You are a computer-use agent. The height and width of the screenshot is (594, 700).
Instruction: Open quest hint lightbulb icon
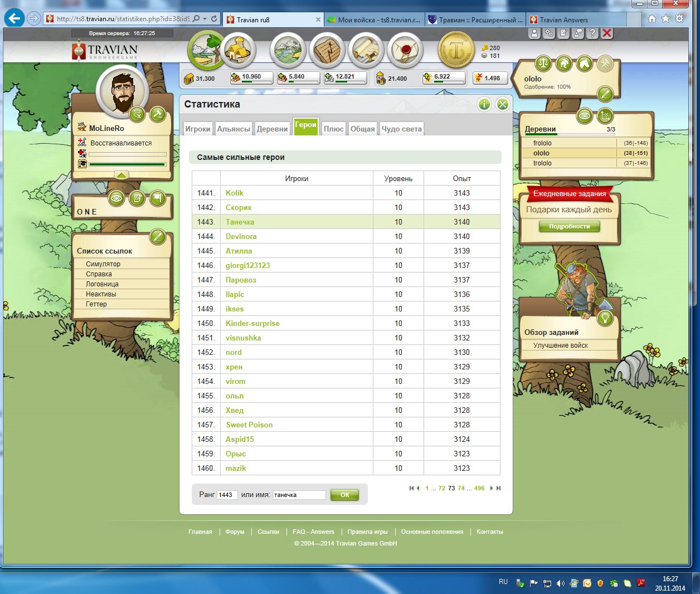(605, 318)
